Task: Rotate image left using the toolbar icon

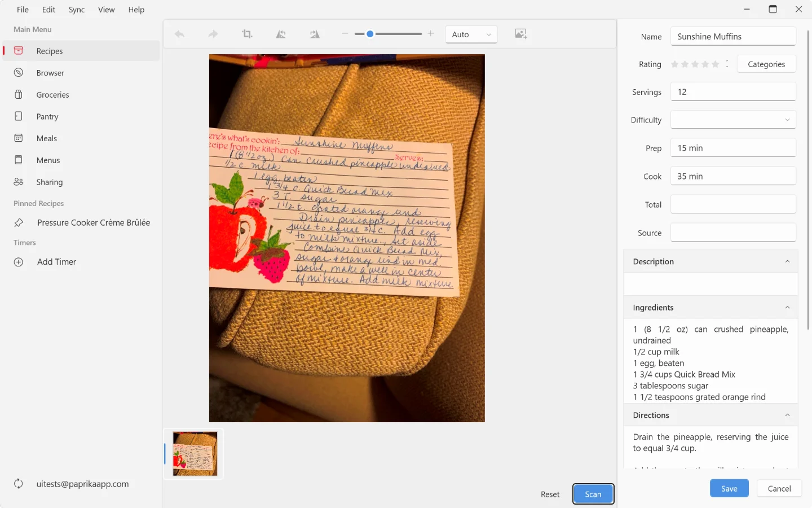Action: [x=281, y=34]
